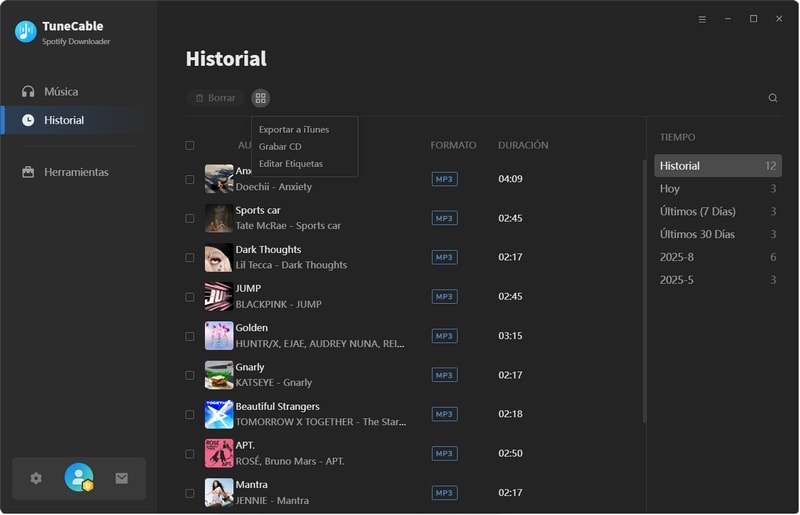Image resolution: width=800 pixels, height=515 pixels.
Task: Filter history by 2025-8
Action: tap(676, 257)
